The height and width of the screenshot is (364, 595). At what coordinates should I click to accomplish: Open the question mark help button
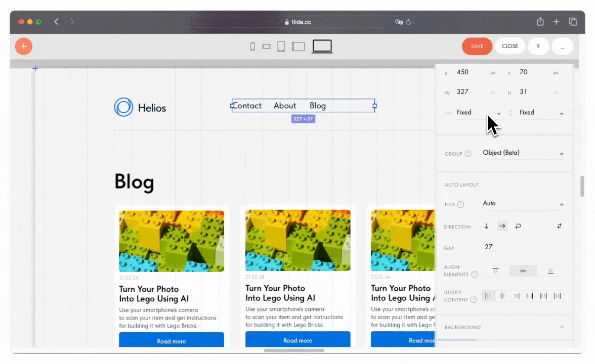(538, 47)
